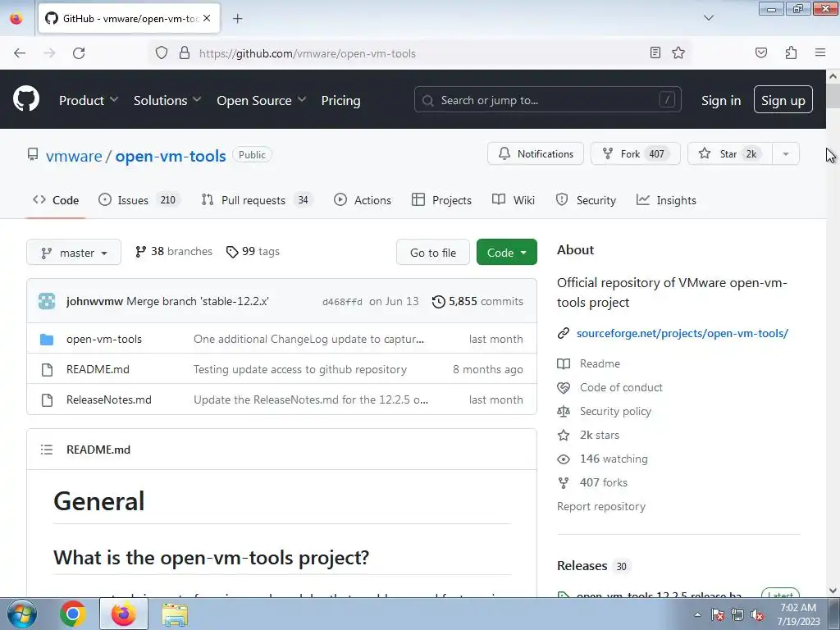Open a new tab with plus button
The height and width of the screenshot is (630, 840).
pos(237,19)
